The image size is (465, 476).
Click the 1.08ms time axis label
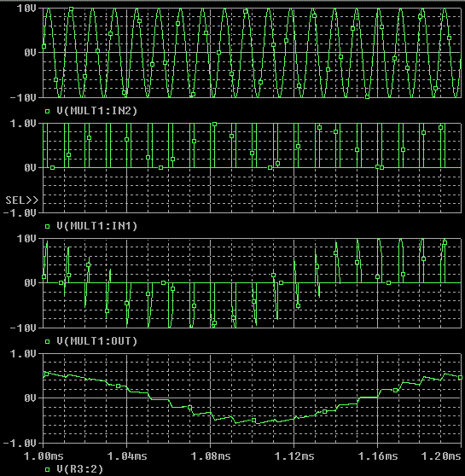click(211, 456)
